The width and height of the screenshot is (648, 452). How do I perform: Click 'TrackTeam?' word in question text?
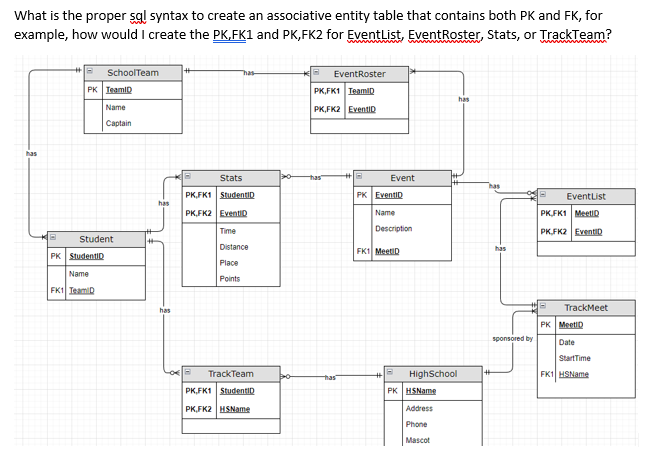tap(576, 34)
